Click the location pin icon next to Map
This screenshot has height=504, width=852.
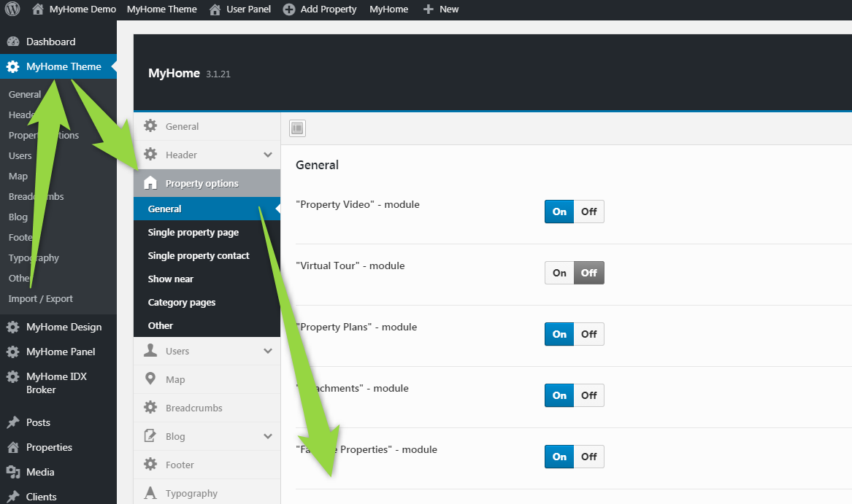click(x=150, y=379)
